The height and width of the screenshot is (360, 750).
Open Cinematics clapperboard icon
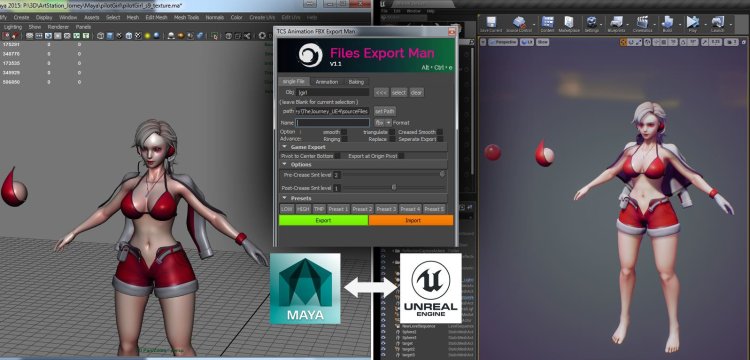point(642,22)
